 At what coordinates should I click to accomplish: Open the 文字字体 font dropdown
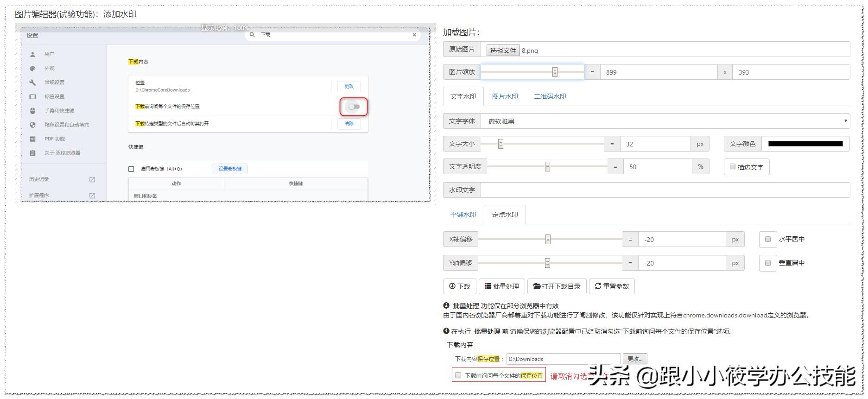(665, 121)
